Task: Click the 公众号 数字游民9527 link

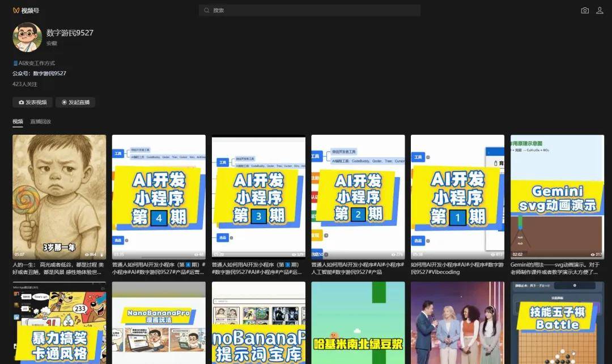Action: coord(49,74)
